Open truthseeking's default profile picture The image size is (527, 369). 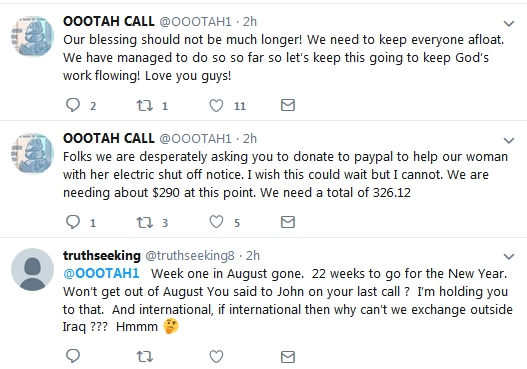pyautogui.click(x=33, y=270)
